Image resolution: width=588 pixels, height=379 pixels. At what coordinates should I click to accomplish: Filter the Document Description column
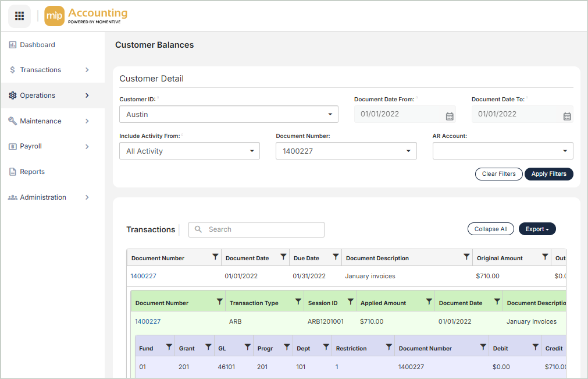pos(466,257)
